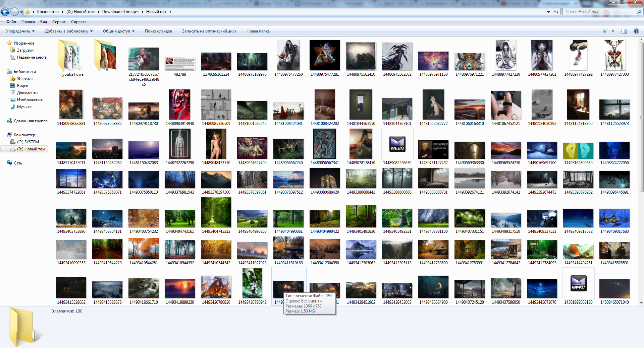Click file name 217724f5cb07cb7cb94eca4863a848c5

(144, 79)
